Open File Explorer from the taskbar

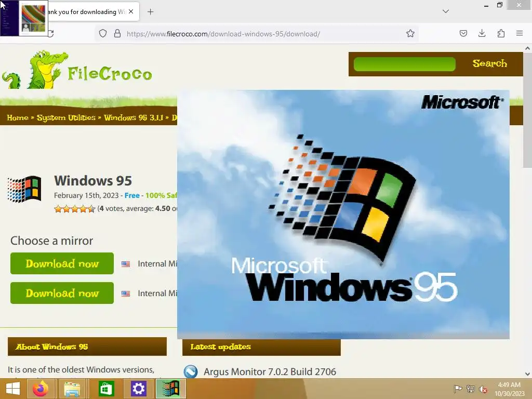click(72, 389)
